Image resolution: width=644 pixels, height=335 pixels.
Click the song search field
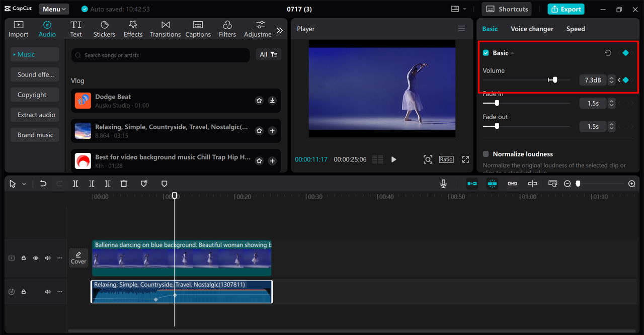[160, 55]
